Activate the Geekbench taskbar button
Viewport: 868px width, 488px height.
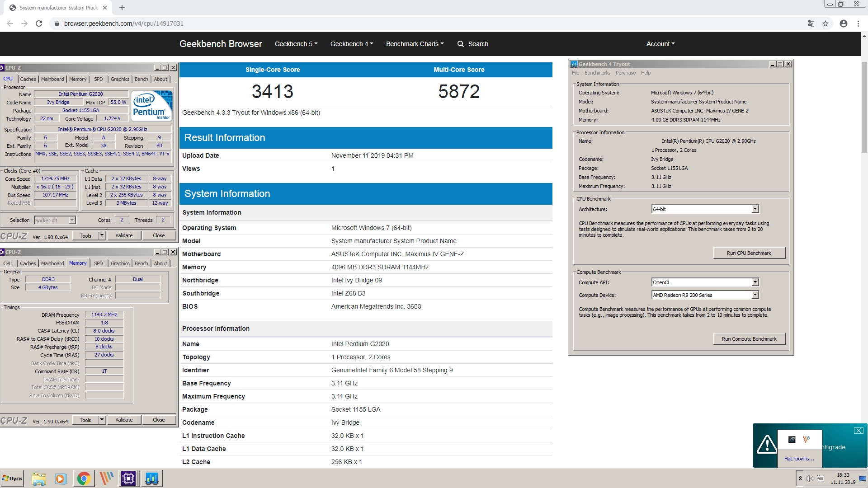[151, 479]
